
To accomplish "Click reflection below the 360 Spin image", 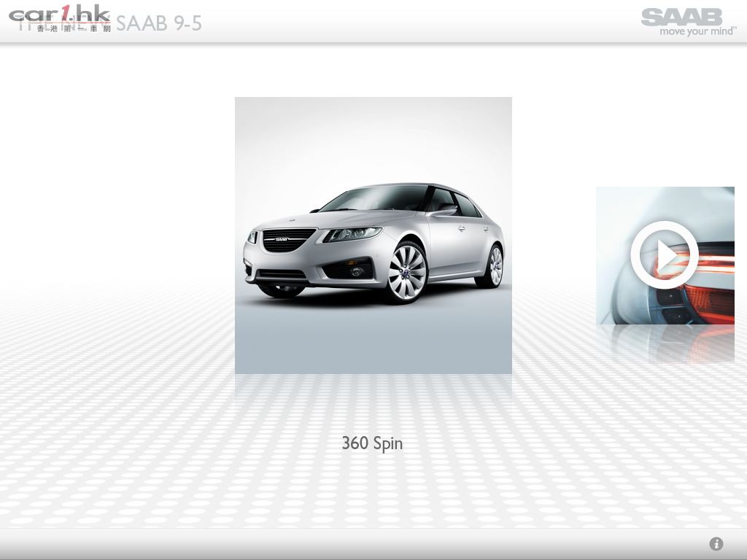I will (373, 386).
